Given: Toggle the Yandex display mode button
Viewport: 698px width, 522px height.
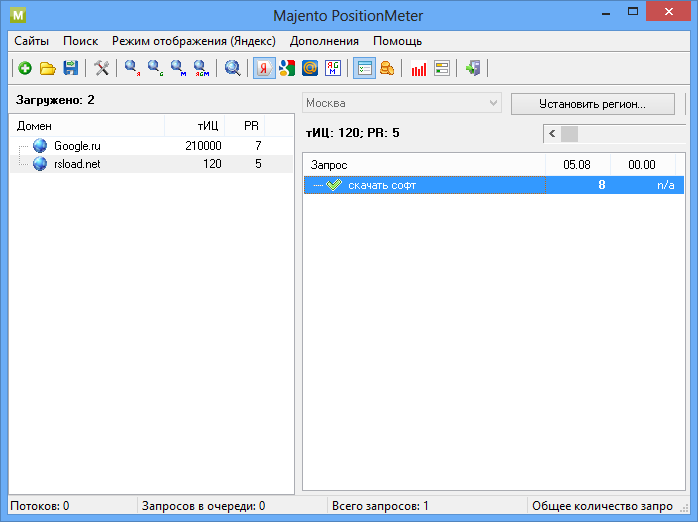Looking at the screenshot, I should click(x=264, y=68).
